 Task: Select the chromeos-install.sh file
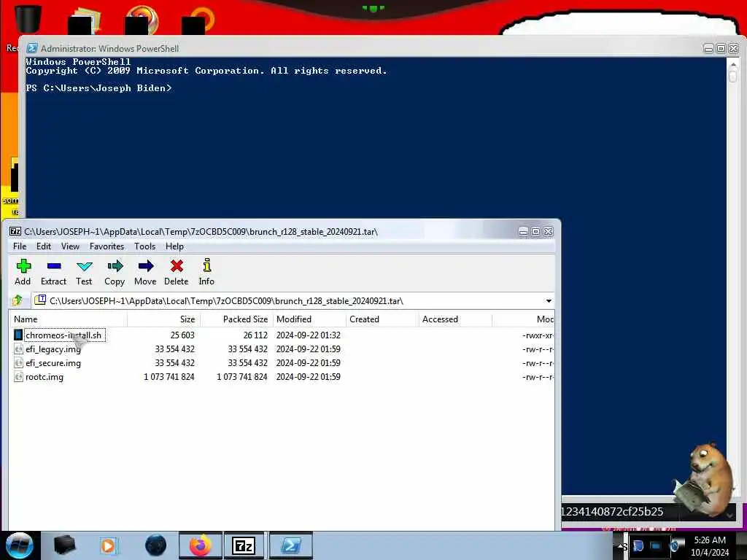63,335
